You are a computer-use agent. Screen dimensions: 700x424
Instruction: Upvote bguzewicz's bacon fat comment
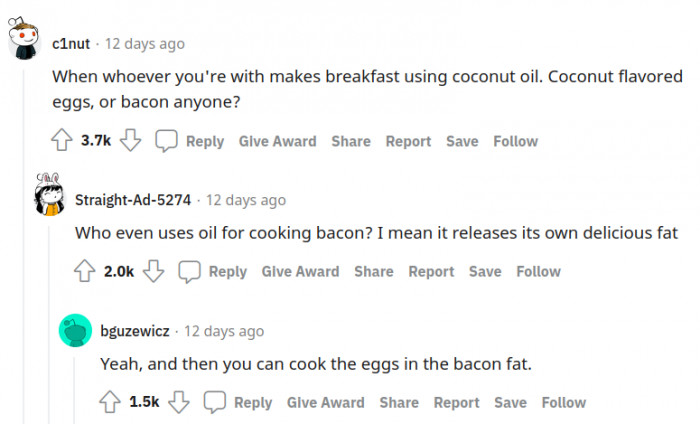110,402
